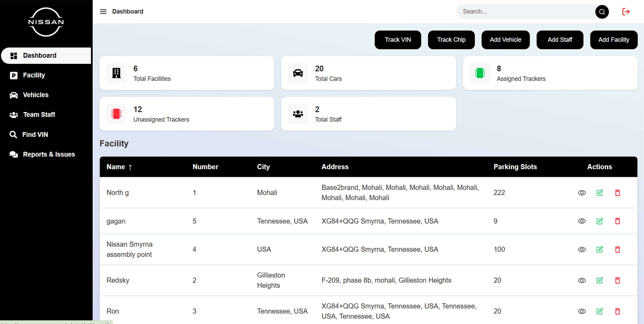644x324 pixels.
Task: View details for gagan facility
Action: (x=582, y=221)
